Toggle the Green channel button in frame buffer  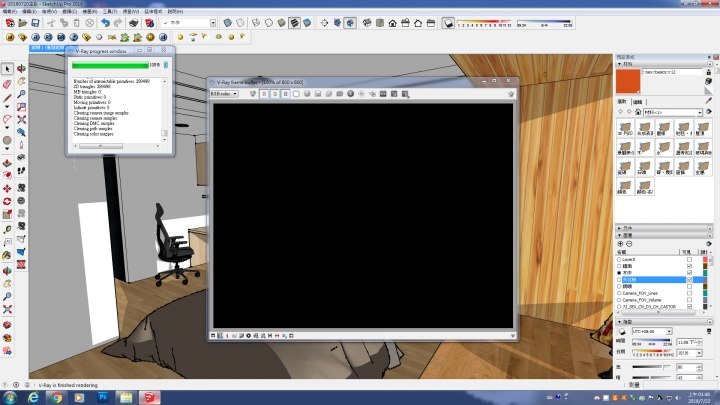pyautogui.click(x=275, y=94)
